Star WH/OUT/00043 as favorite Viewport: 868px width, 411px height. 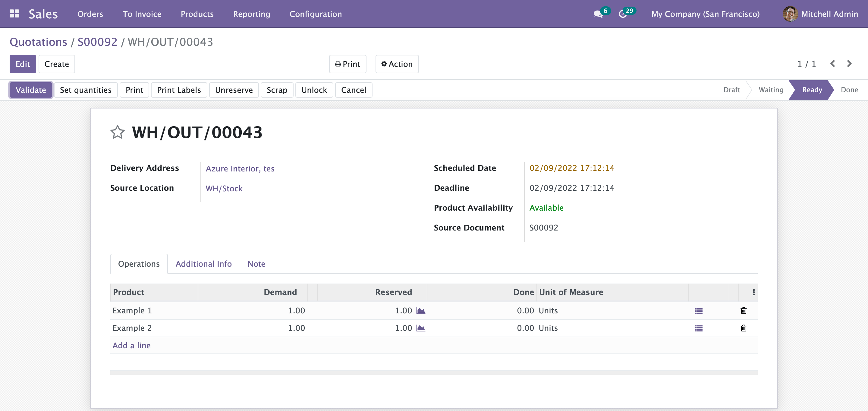[117, 132]
